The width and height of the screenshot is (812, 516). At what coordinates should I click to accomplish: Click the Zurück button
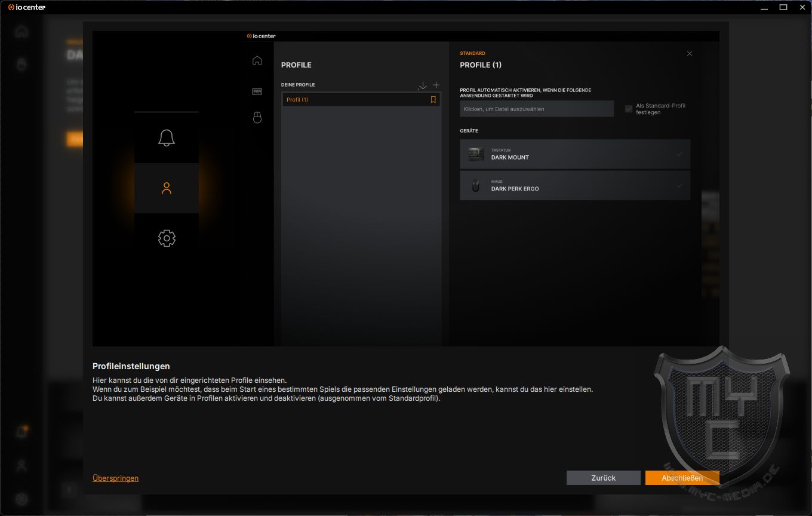603,478
